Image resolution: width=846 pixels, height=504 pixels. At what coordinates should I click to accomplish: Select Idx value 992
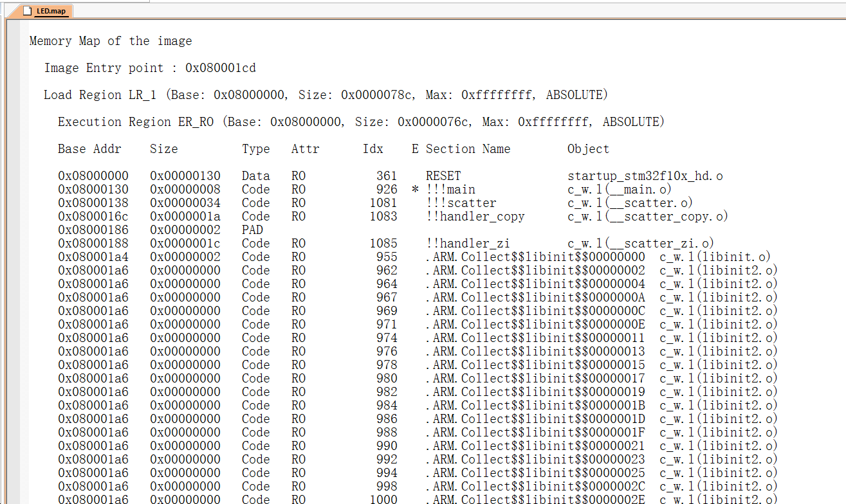click(387, 460)
